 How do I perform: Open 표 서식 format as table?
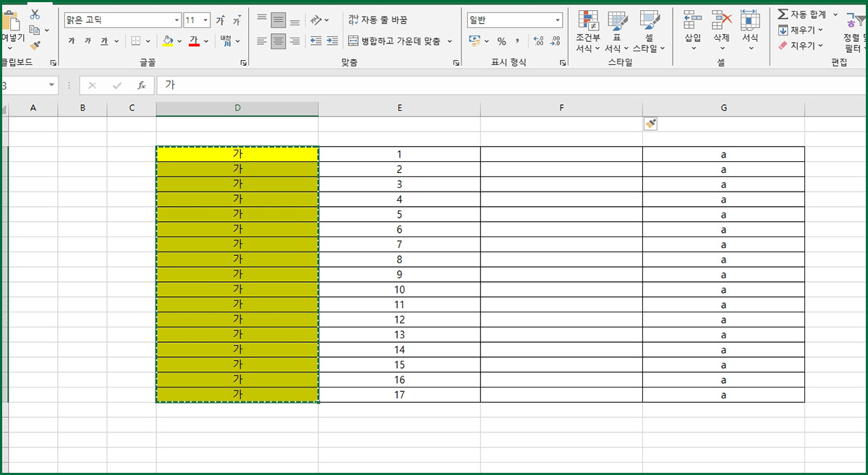pos(616,32)
